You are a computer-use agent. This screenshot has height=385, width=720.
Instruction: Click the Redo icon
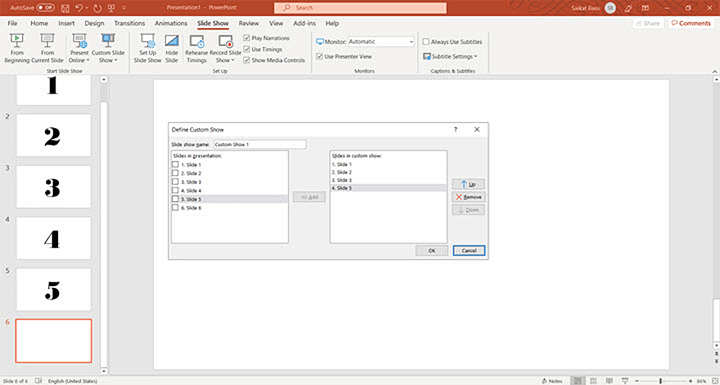(x=96, y=8)
